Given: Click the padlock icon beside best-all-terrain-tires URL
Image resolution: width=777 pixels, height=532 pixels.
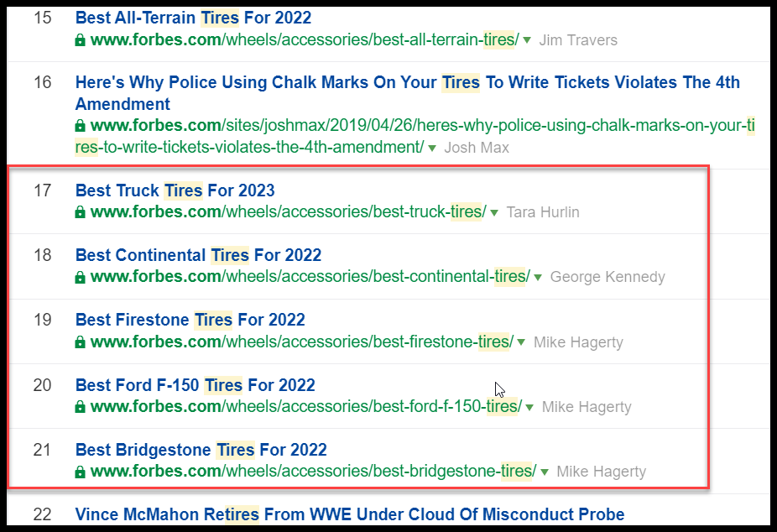Looking at the screenshot, I should [x=81, y=40].
